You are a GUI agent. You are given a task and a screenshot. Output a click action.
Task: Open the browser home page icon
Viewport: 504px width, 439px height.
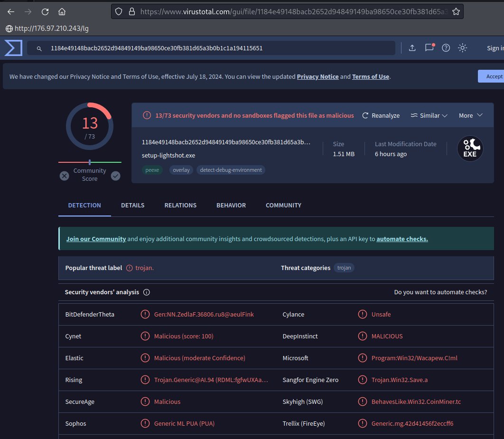pos(62,12)
